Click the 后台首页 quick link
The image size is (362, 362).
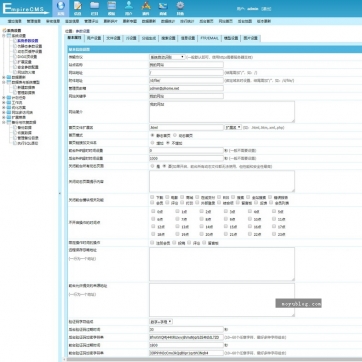tap(206, 21)
